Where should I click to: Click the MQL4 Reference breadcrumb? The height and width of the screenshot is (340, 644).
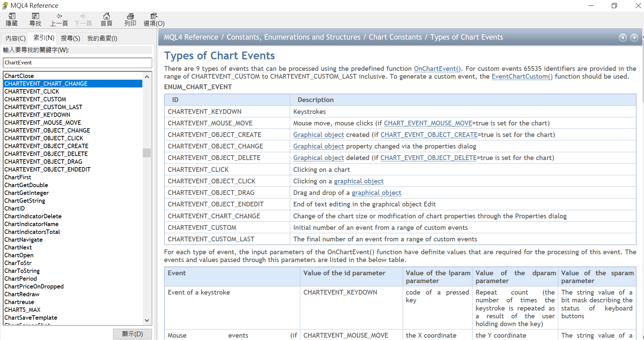click(x=191, y=37)
